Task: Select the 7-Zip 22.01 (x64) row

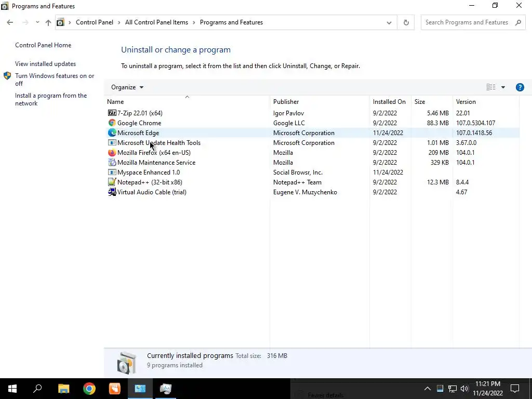Action: [312, 113]
